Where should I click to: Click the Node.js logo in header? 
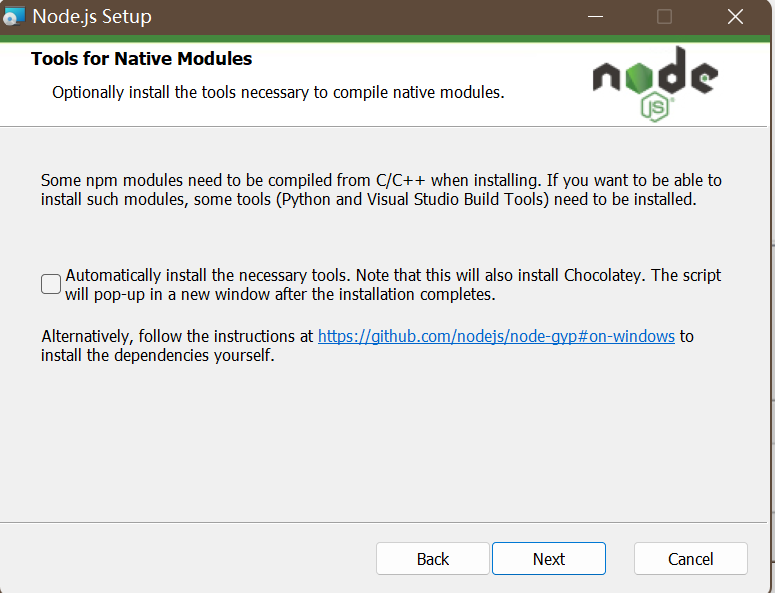point(655,84)
